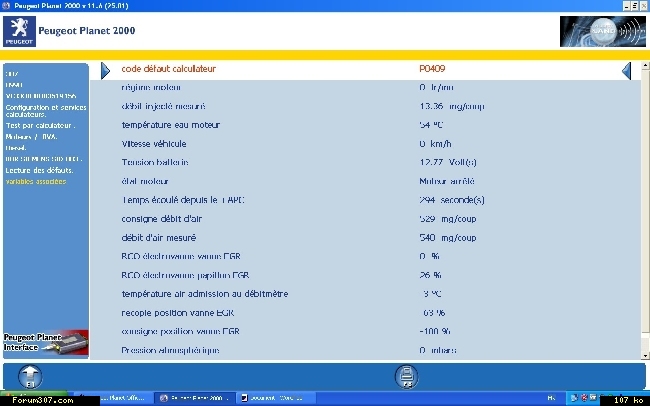Select the état moteur row
Viewport: 650px width, 406px height.
coord(365,181)
